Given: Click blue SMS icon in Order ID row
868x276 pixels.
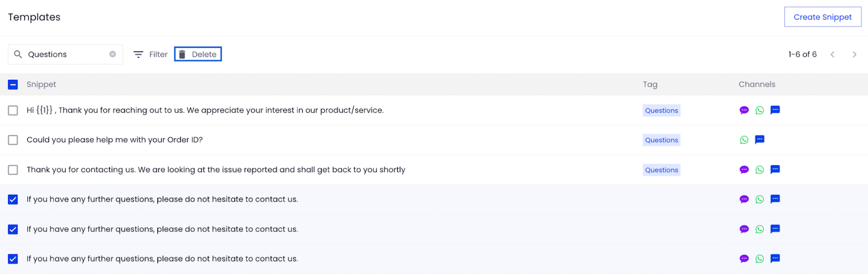Looking at the screenshot, I should [759, 140].
